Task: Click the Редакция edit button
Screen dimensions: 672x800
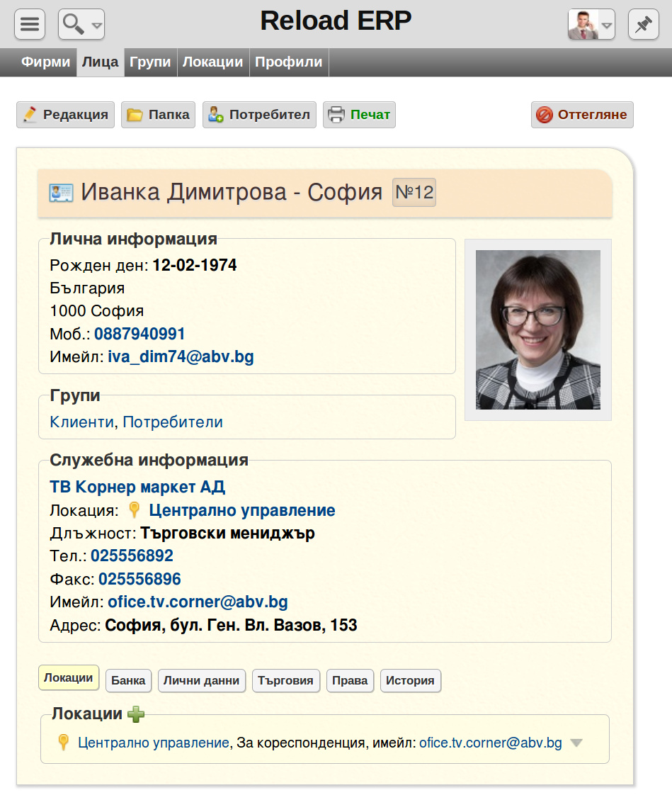Action: click(x=65, y=115)
